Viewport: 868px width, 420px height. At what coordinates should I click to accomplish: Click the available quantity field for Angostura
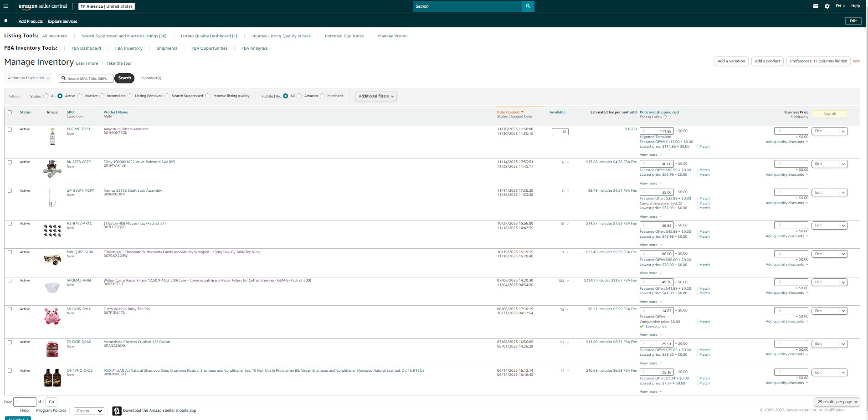(x=560, y=132)
